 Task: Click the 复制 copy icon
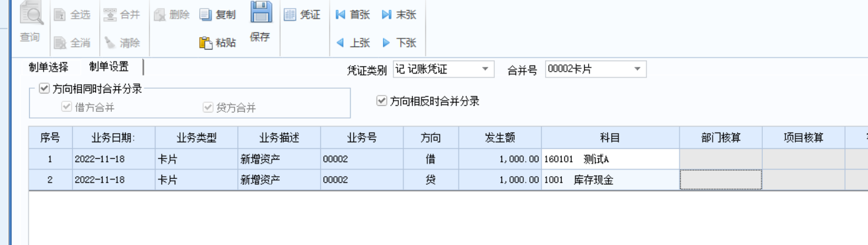206,15
